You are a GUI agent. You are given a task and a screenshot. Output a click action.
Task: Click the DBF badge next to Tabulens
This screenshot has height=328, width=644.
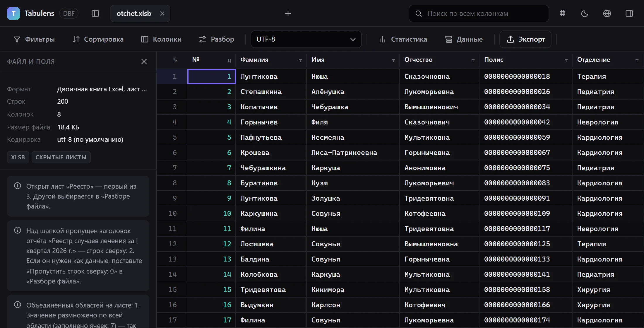pos(69,13)
